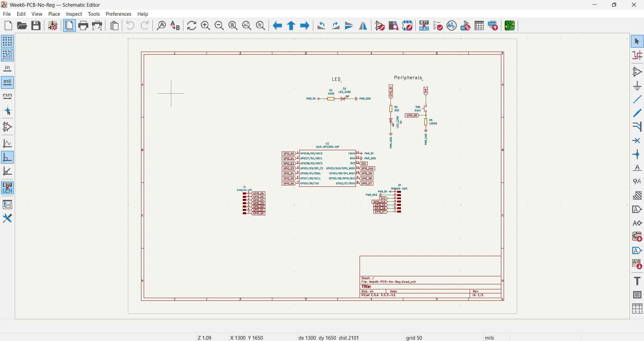Open Schematic Setup settings
Viewport: 644px width, 341px height.
point(53,25)
